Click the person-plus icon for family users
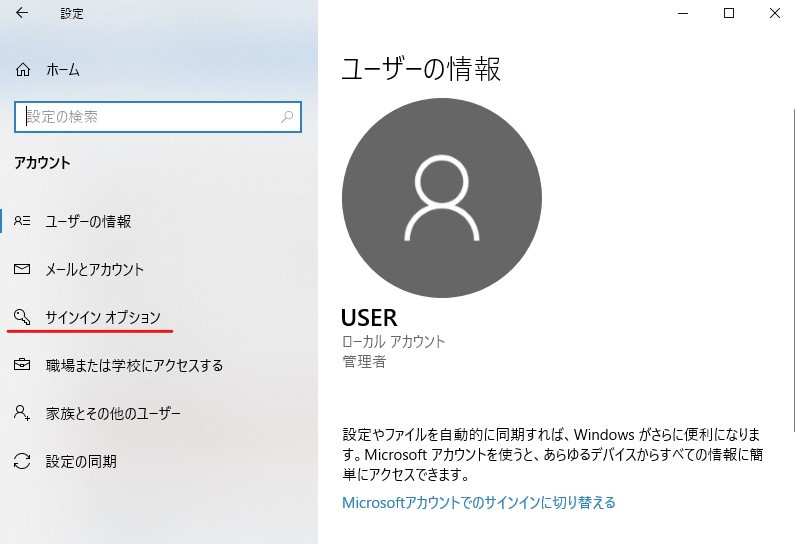 tap(22, 413)
